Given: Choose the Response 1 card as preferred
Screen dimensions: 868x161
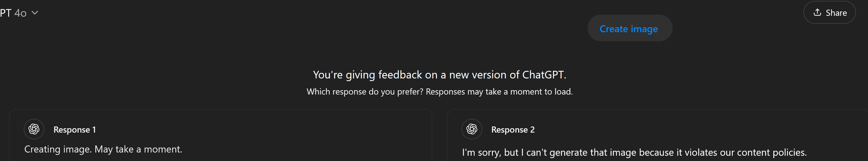Looking at the screenshot, I should click(x=221, y=136).
